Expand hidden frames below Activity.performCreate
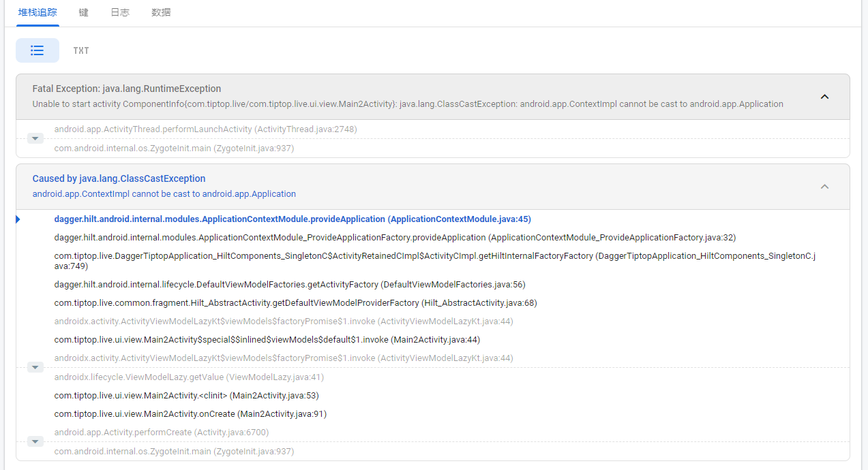The width and height of the screenshot is (868, 470). (x=35, y=441)
